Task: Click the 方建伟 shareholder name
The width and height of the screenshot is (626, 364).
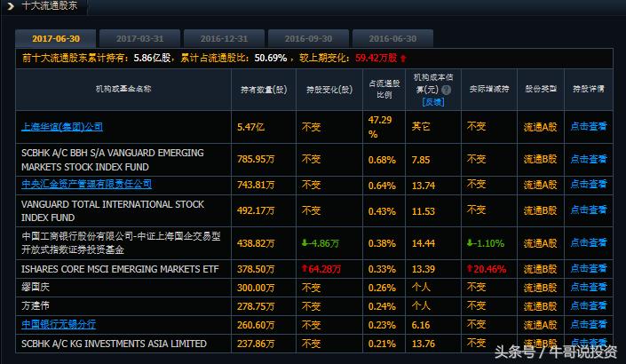Action: [x=36, y=305]
